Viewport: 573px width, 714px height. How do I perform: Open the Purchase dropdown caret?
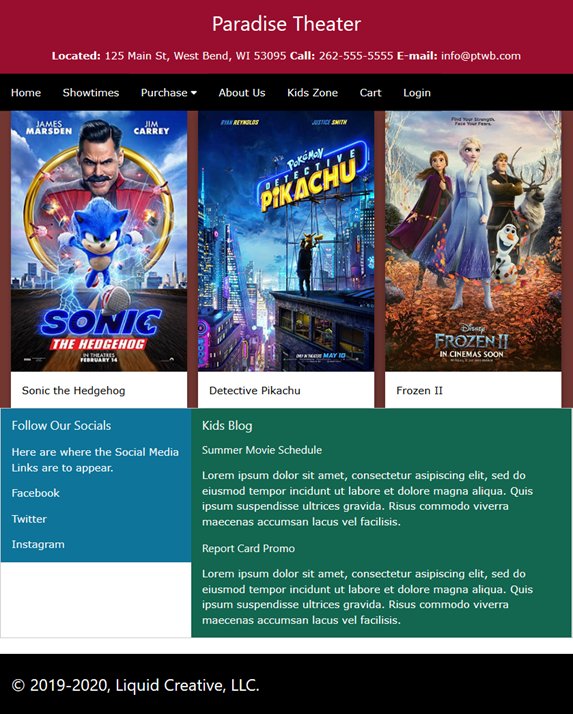[x=194, y=93]
